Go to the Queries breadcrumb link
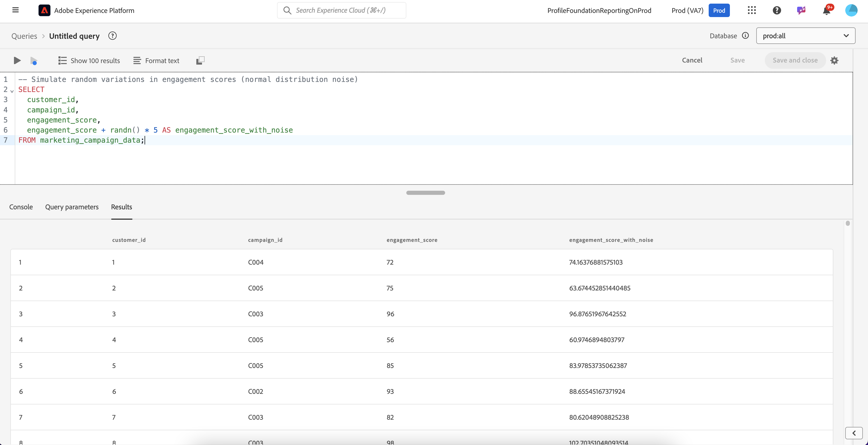This screenshot has width=868, height=445. click(24, 36)
